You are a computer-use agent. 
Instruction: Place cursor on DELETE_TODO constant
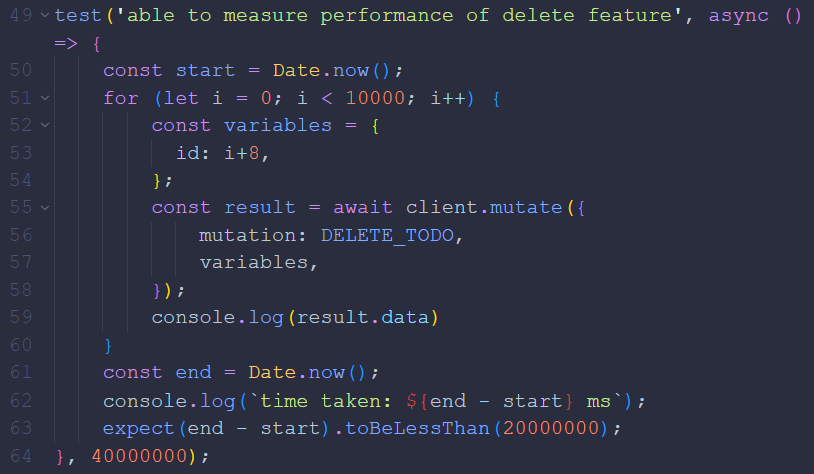point(387,235)
